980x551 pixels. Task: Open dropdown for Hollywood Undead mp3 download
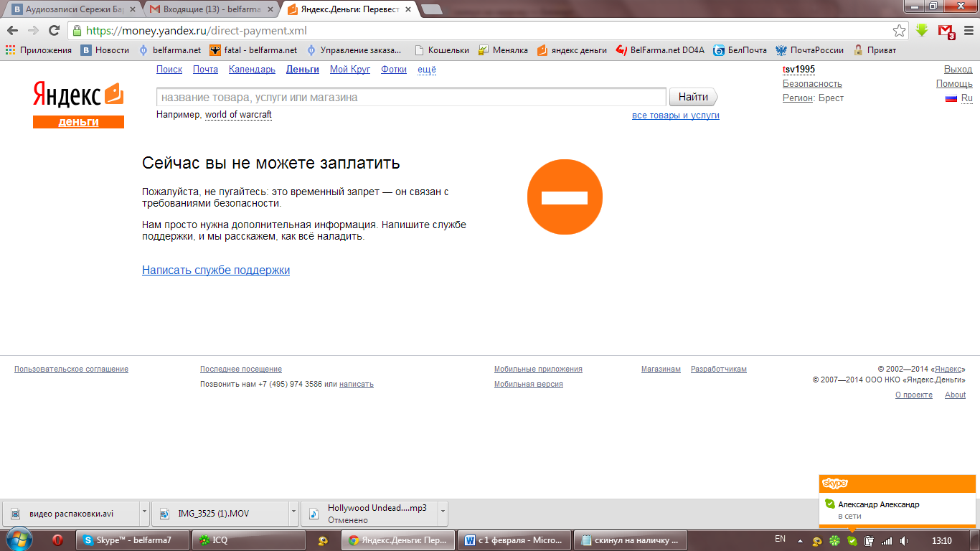coord(443,513)
